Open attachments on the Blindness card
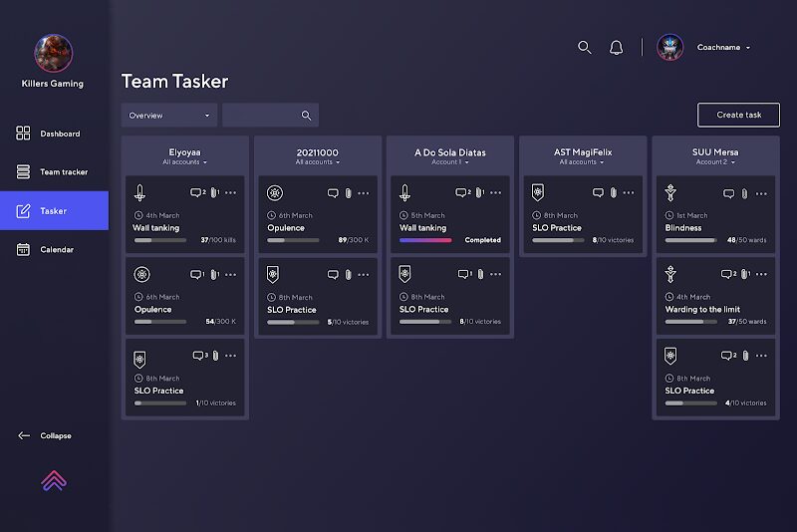Screen dimensions: 797x532 click(744, 193)
